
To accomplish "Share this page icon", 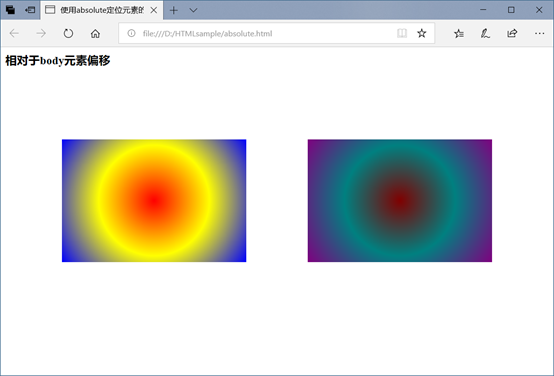I will [512, 33].
